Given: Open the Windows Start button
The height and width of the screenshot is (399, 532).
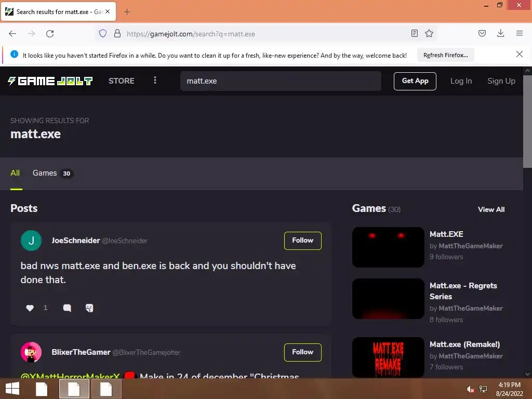Looking at the screenshot, I should coord(12,389).
